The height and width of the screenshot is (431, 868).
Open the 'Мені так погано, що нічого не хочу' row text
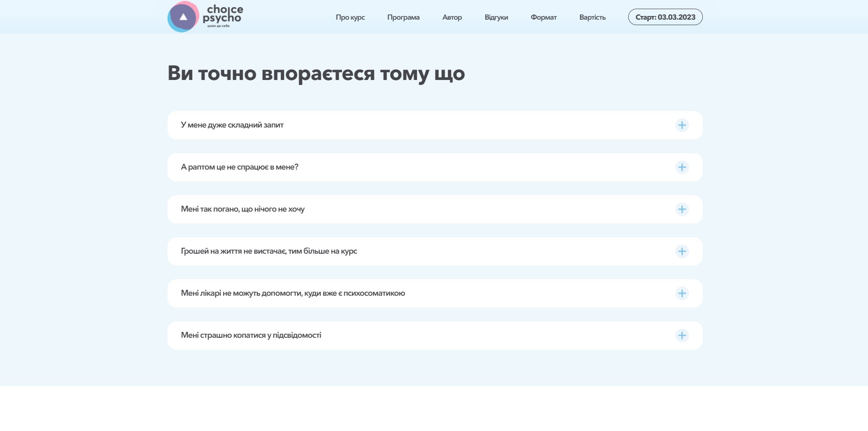243,209
